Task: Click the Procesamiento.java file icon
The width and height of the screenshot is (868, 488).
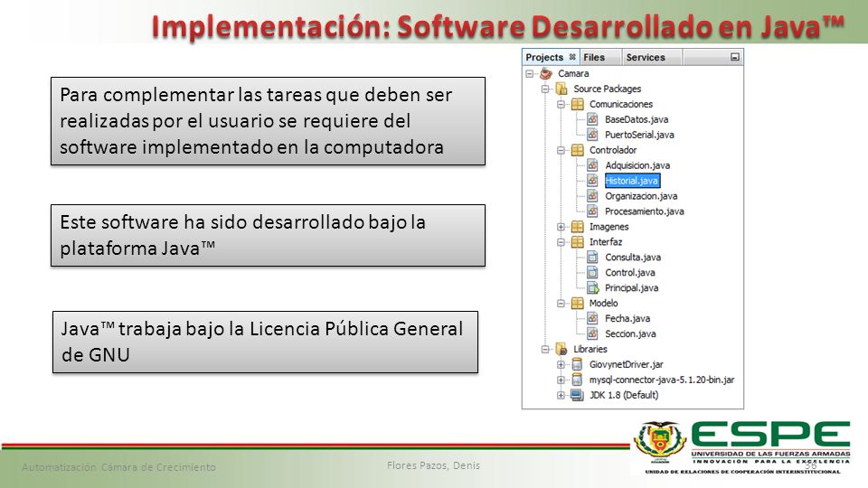Action: point(592,211)
